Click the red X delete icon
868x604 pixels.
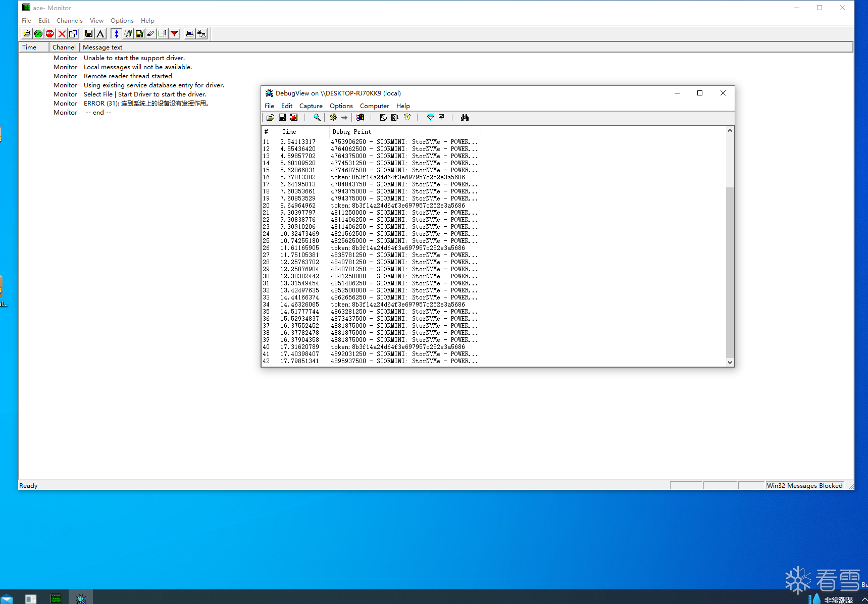[x=62, y=34]
